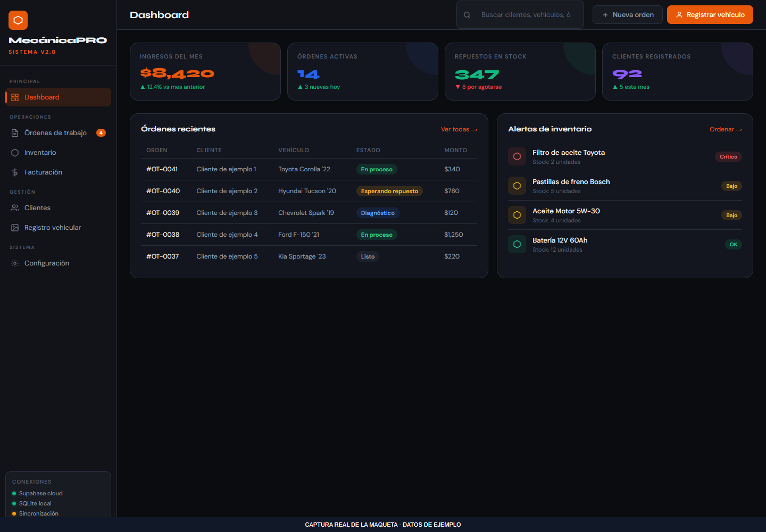Select Registro vehicular in sidebar

[59, 228]
